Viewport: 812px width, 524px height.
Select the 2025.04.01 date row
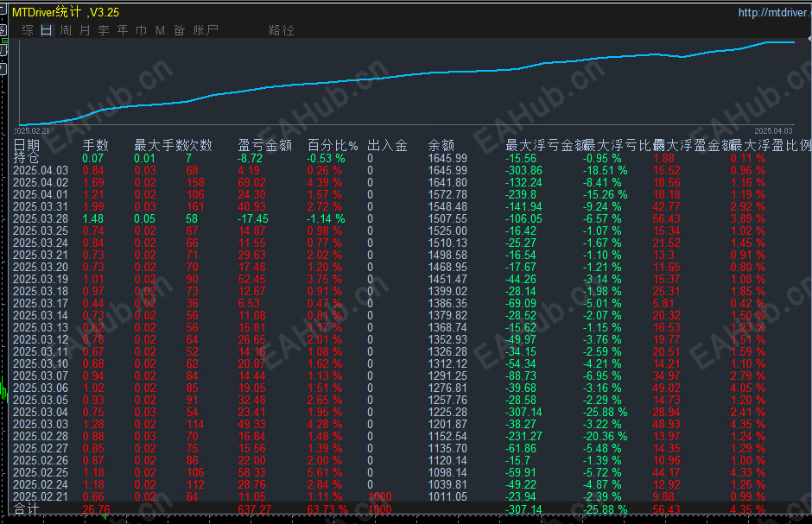pos(41,194)
